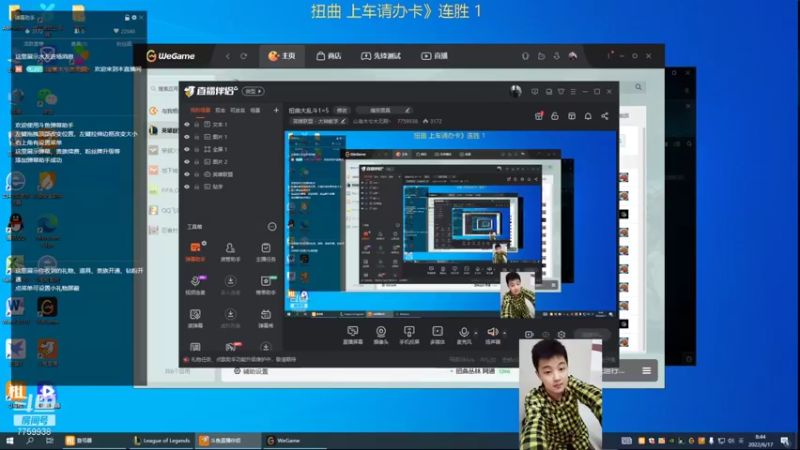Refresh WeGame page with reload arrow
Image resolution: width=800 pixels, height=450 pixels.
click(244, 56)
